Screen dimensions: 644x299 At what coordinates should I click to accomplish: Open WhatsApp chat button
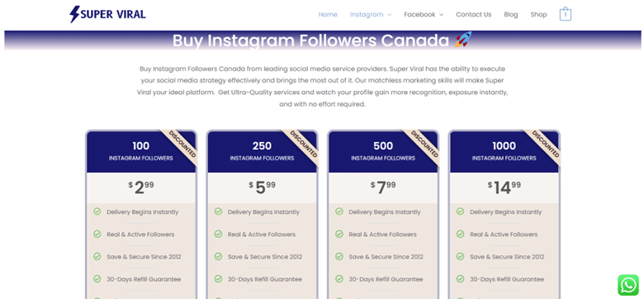point(628,285)
